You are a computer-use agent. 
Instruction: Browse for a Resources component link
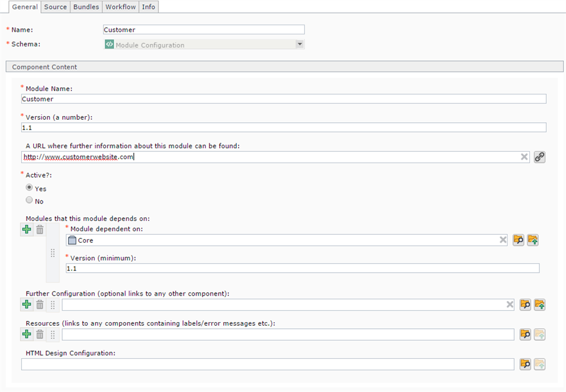tap(526, 334)
